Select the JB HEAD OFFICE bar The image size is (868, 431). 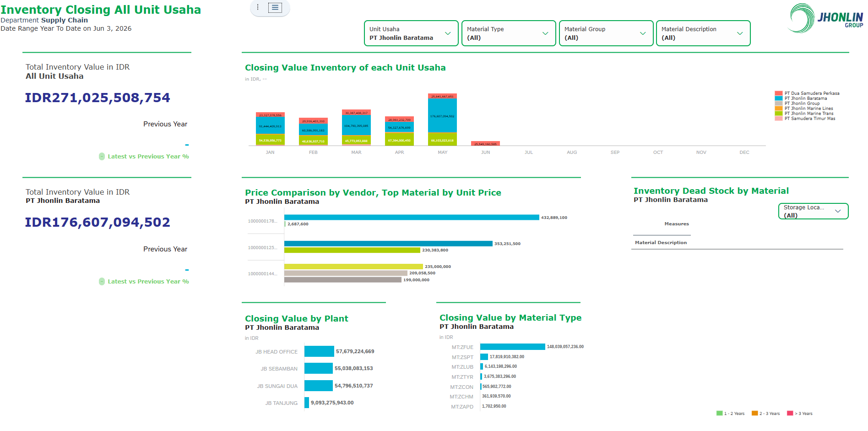319,351
